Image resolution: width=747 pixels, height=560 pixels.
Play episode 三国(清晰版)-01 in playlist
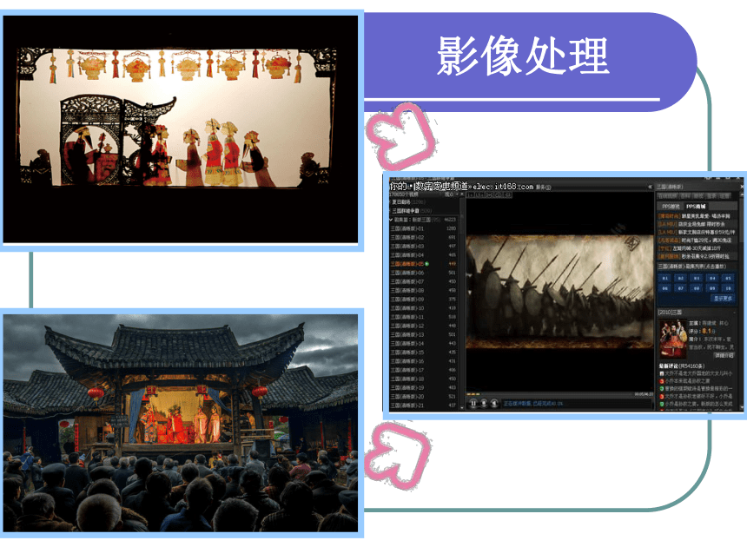[424, 228]
